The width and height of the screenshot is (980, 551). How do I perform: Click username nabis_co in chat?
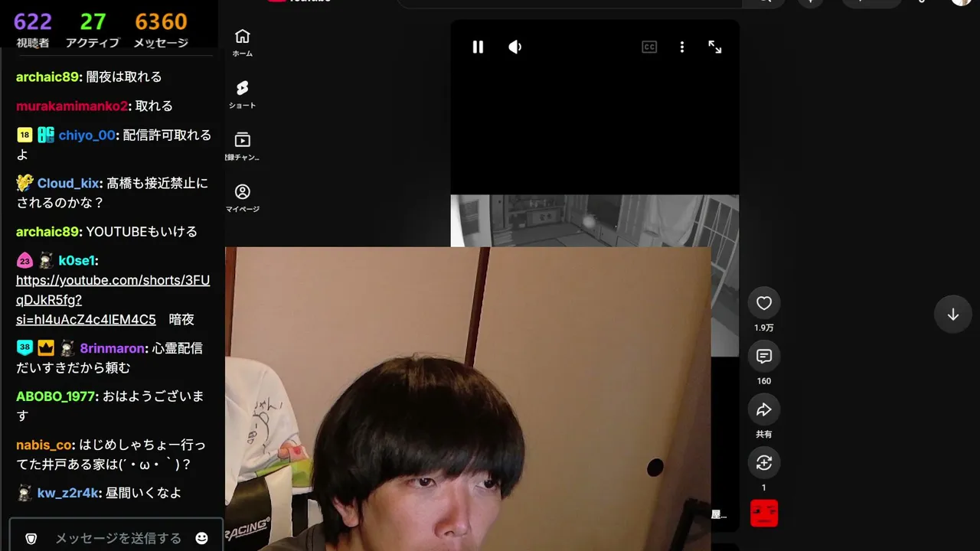click(x=44, y=445)
